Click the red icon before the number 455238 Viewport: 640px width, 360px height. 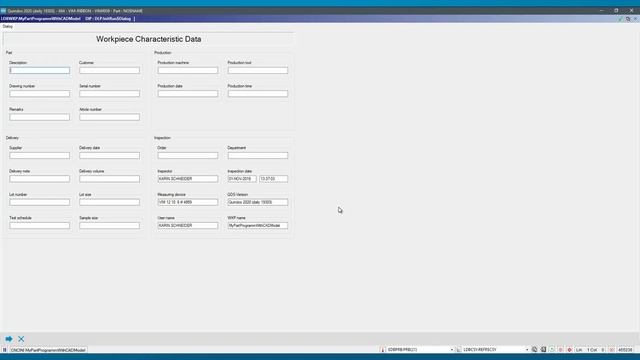click(611, 349)
